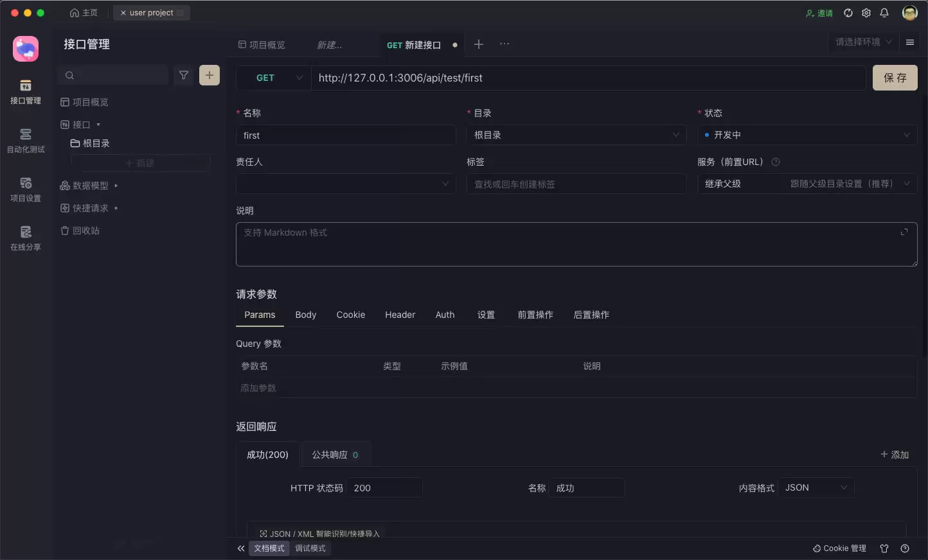Open the tab bar more options ellipsis
This screenshot has height=560, width=928.
click(504, 44)
